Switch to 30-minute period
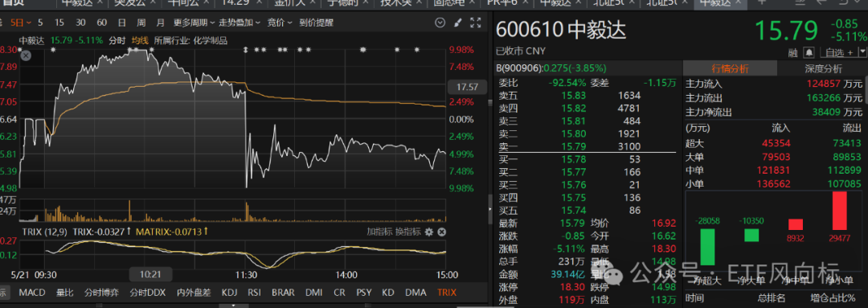The height and width of the screenshot is (308, 868). click(81, 23)
